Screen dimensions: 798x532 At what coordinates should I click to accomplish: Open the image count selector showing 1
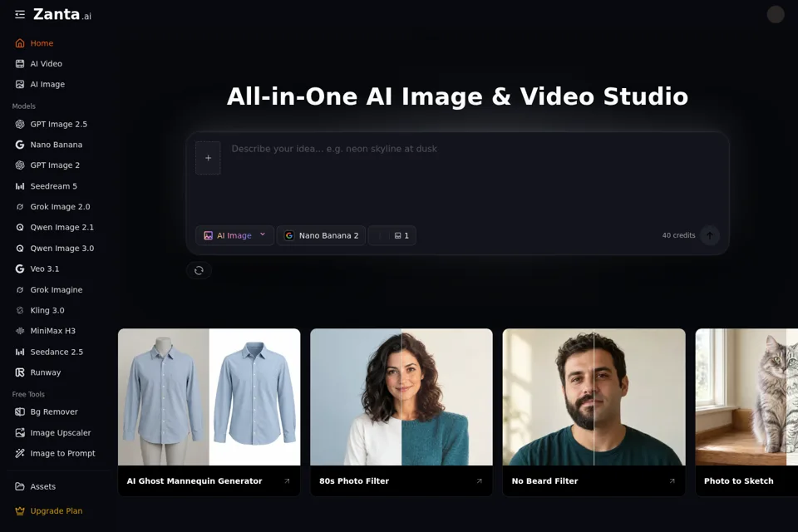click(x=401, y=236)
